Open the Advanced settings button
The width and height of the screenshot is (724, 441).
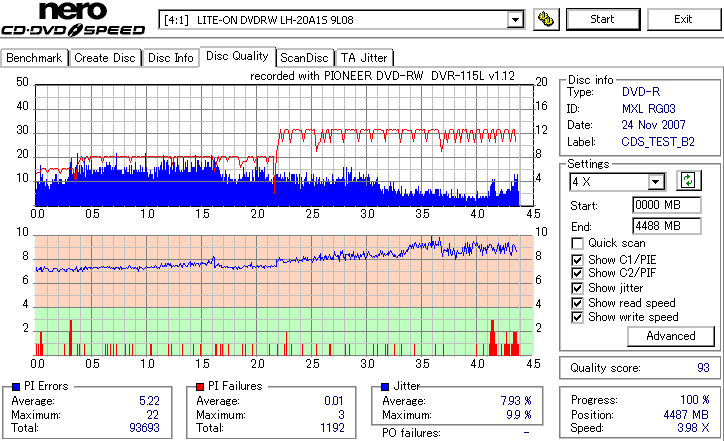670,336
